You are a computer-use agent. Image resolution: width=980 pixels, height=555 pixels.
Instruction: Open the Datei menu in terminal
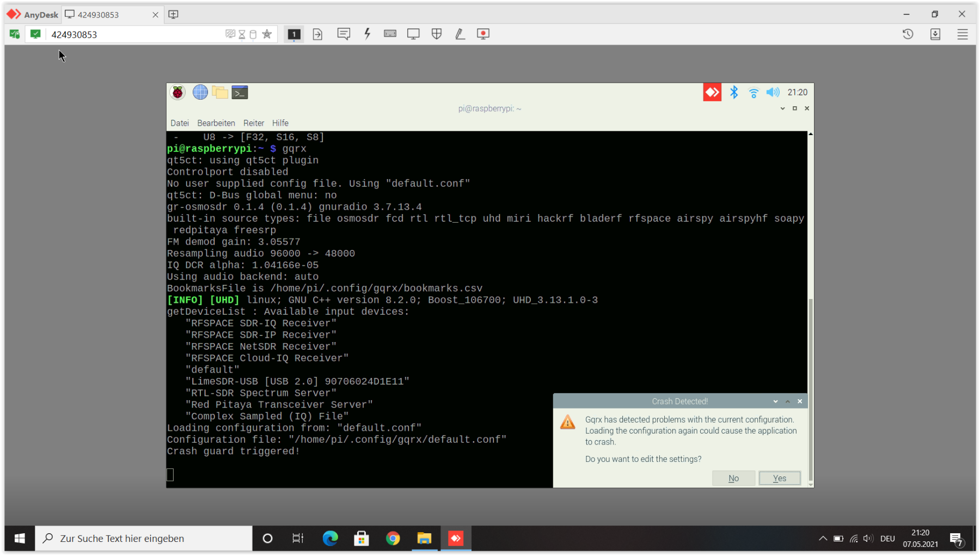tap(180, 123)
